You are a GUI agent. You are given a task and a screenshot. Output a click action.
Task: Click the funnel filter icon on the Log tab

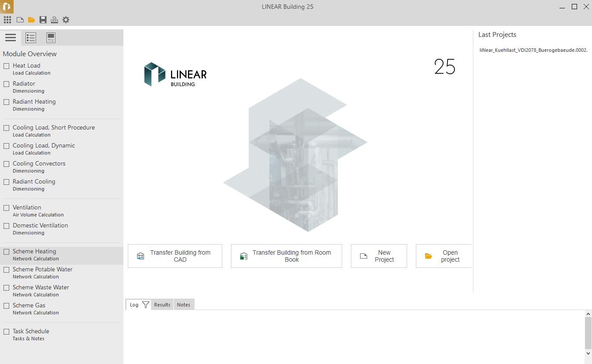146,305
